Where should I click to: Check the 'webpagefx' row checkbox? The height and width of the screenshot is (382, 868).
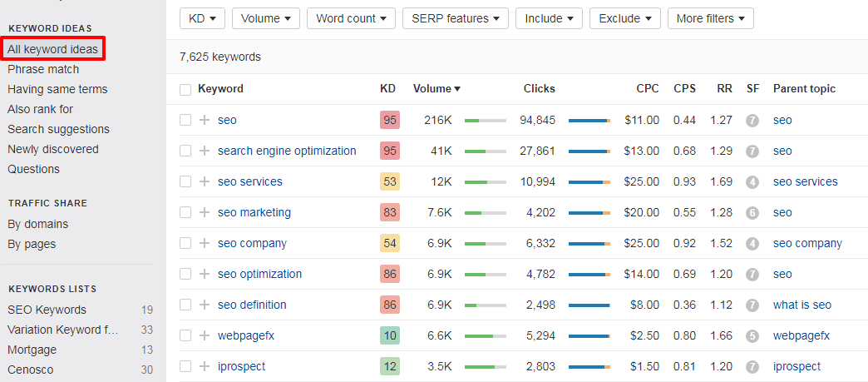tap(185, 335)
